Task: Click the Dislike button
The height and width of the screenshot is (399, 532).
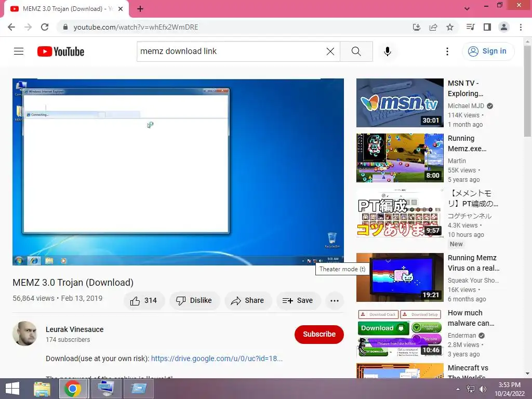Action: coord(195,301)
